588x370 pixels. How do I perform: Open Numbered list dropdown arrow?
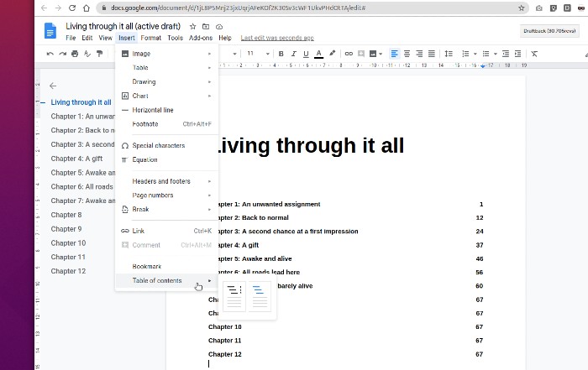click(475, 54)
